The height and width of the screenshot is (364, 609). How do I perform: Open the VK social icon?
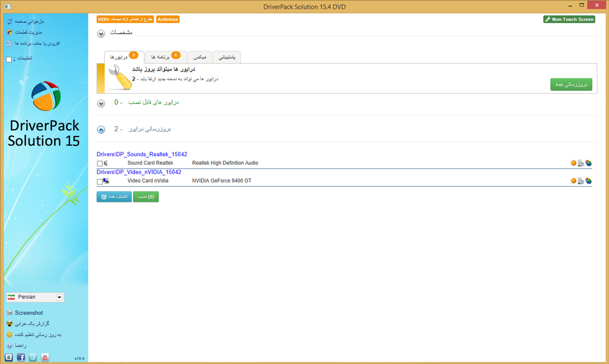[9, 357]
